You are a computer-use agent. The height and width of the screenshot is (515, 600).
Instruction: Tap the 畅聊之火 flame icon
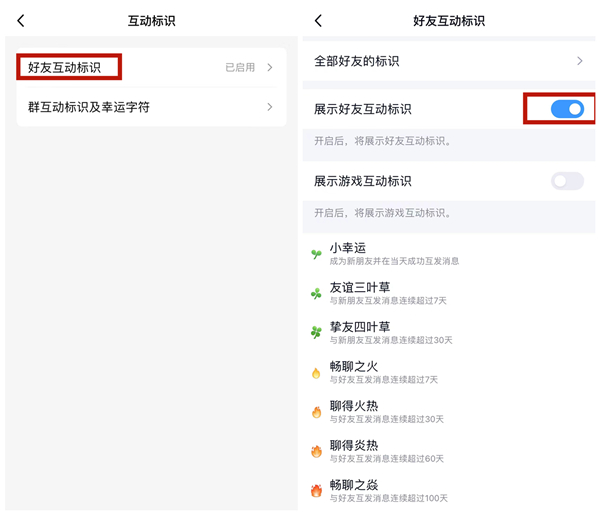coord(317,373)
